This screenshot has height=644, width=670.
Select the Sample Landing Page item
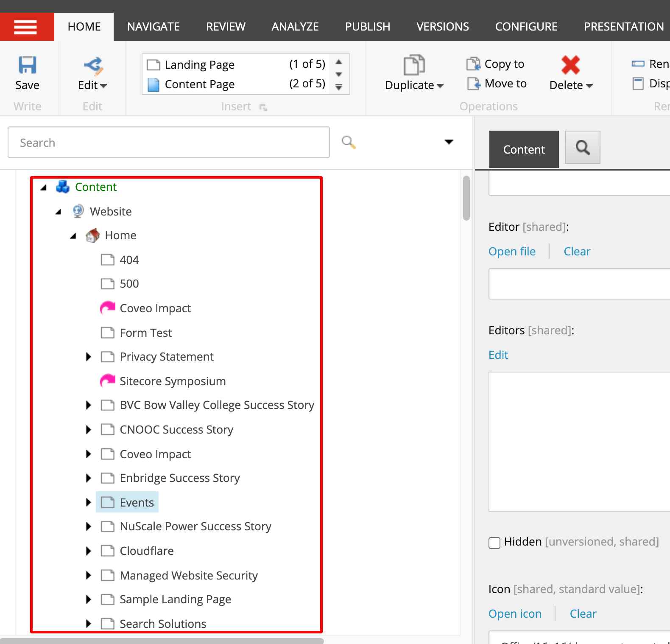click(x=175, y=599)
